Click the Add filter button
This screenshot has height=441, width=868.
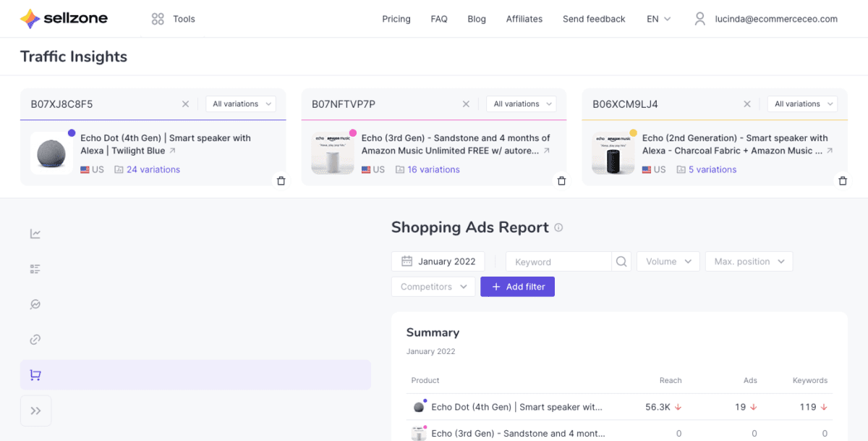[x=518, y=287]
